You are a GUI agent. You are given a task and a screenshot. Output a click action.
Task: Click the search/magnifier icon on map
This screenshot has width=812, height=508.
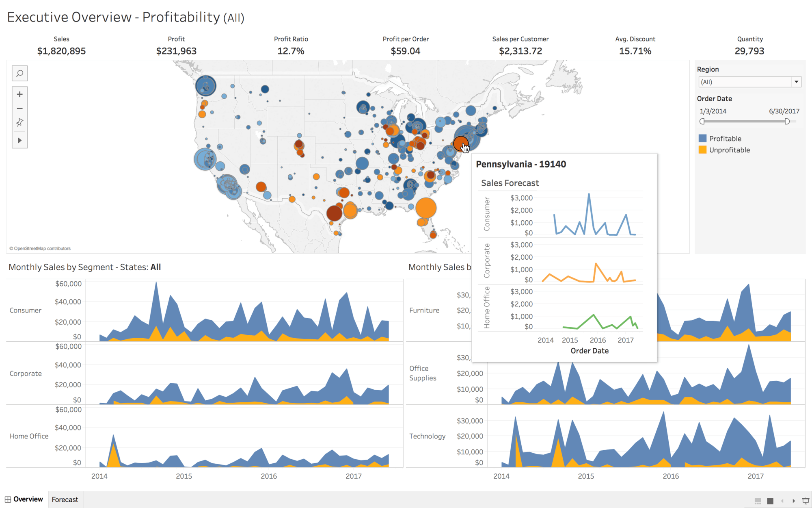tap(19, 73)
